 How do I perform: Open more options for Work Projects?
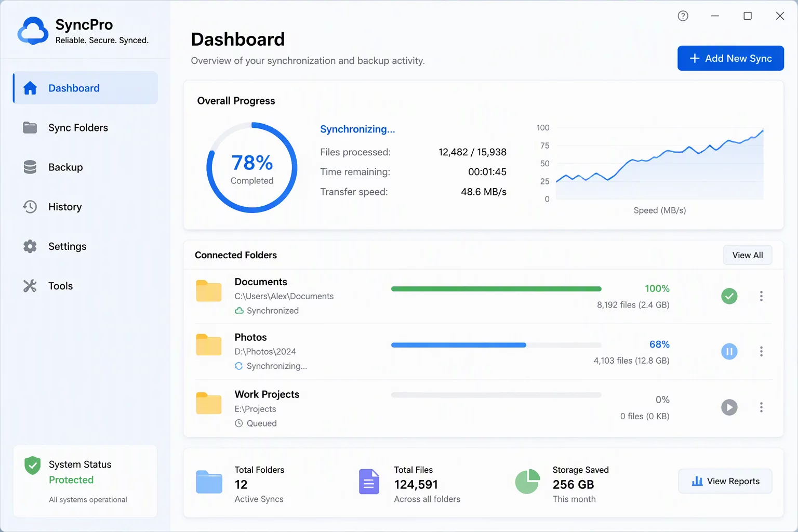762,407
